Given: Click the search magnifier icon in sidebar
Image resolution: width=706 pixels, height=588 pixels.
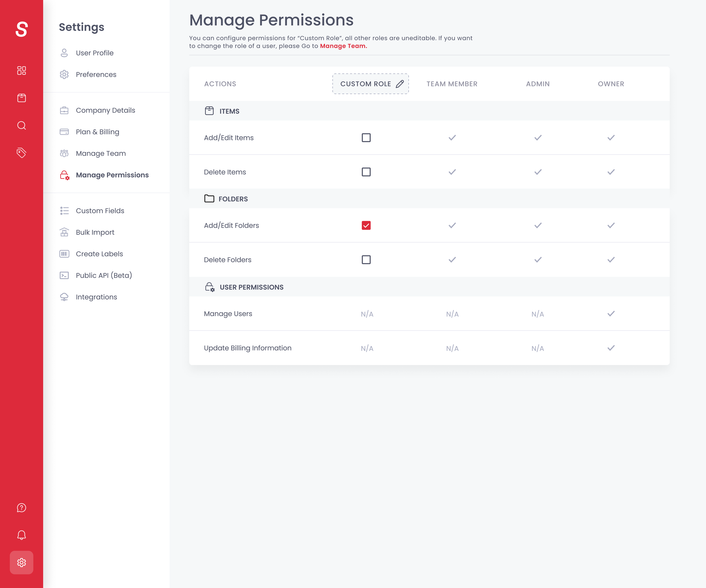Looking at the screenshot, I should point(21,125).
